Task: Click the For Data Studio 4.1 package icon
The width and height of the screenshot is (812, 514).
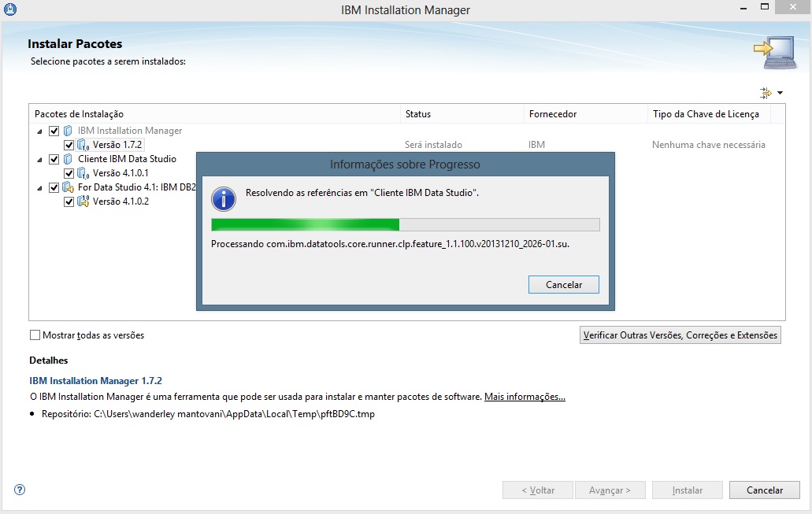Action: pos(67,187)
